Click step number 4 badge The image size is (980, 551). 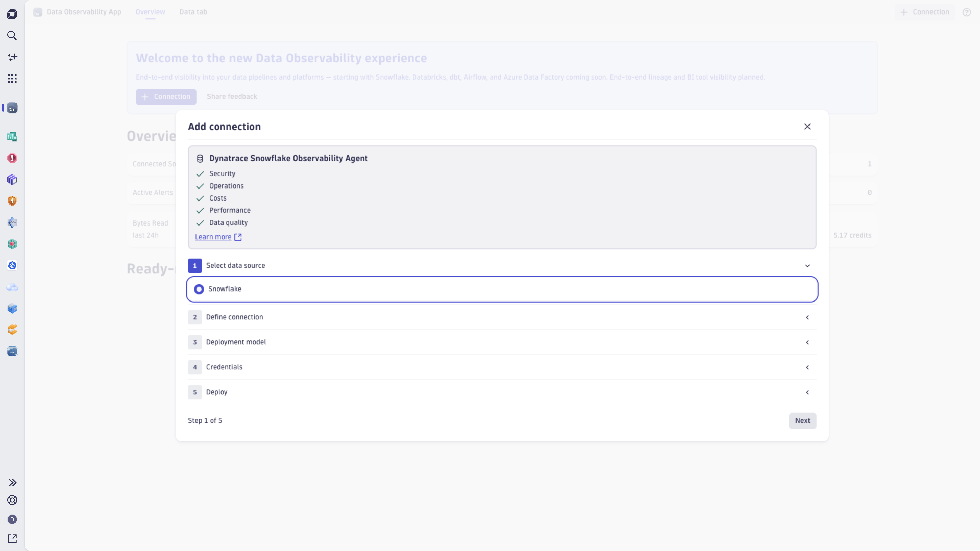(195, 367)
